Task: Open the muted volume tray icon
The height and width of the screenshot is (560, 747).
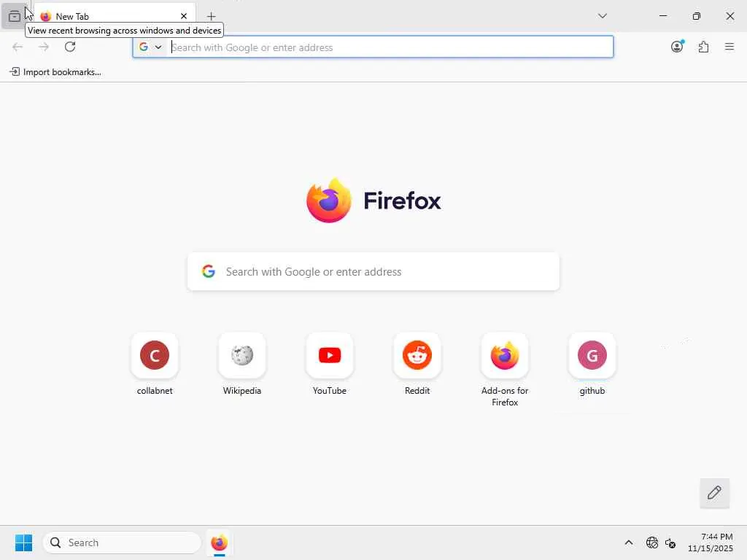Action: point(670,542)
